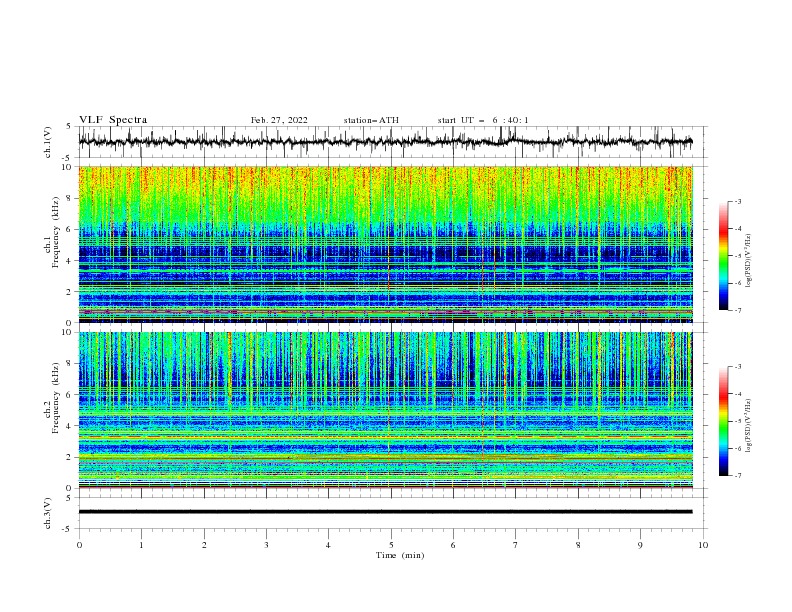
Task: Click the upper colorbar log(PSD) label
Action: click(750, 260)
